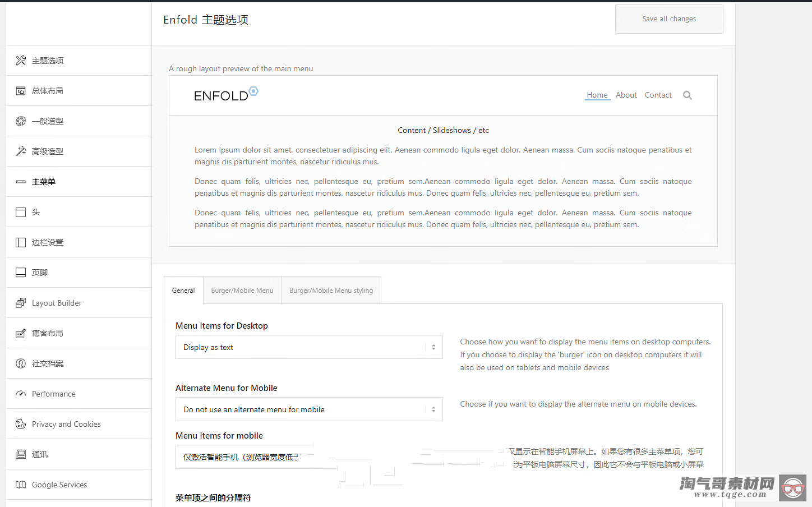Image resolution: width=812 pixels, height=507 pixels.
Task: Click arrows on alternate mobile menu select
Action: [x=433, y=409]
